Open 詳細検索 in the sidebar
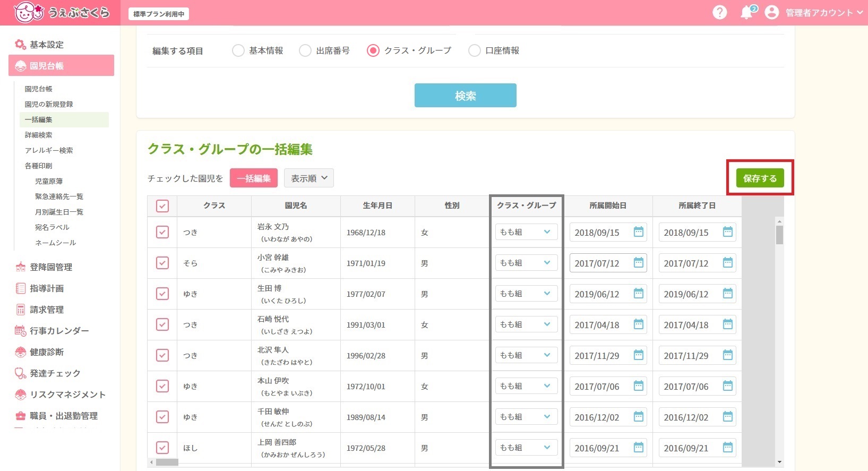Image resolution: width=868 pixels, height=471 pixels. 38,135
